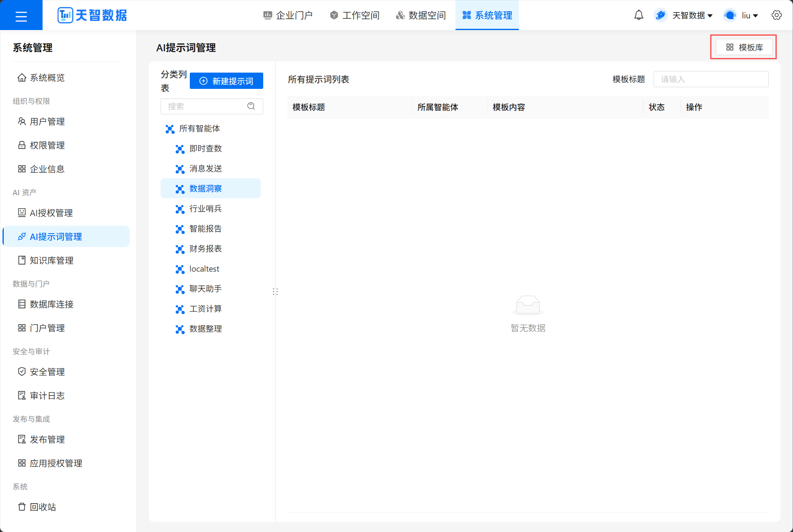The image size is (793, 532).
Task: Switch to the 数据空间 tab
Action: (x=421, y=15)
